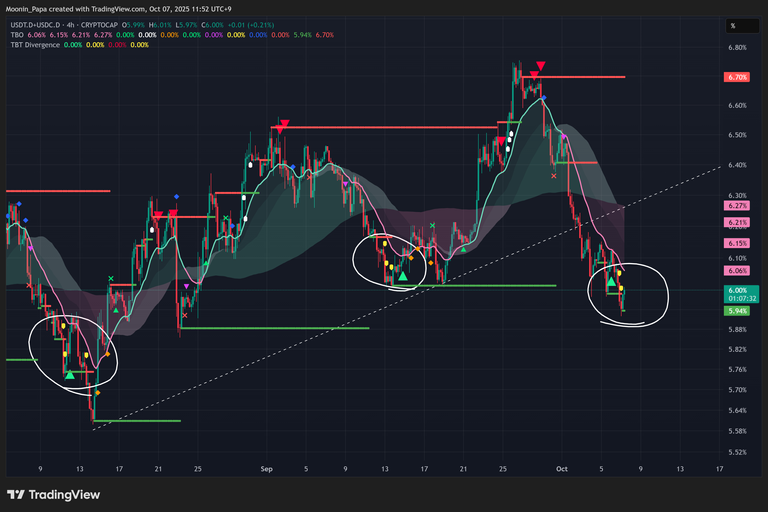Image resolution: width=768 pixels, height=512 pixels.
Task: Click the topmost red down triangle at the chart peak
Action: 541,63
